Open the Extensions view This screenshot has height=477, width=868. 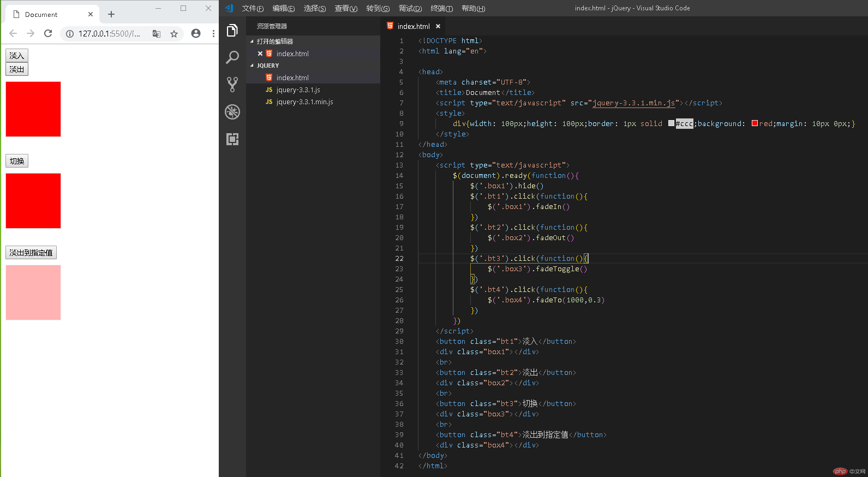pos(232,139)
